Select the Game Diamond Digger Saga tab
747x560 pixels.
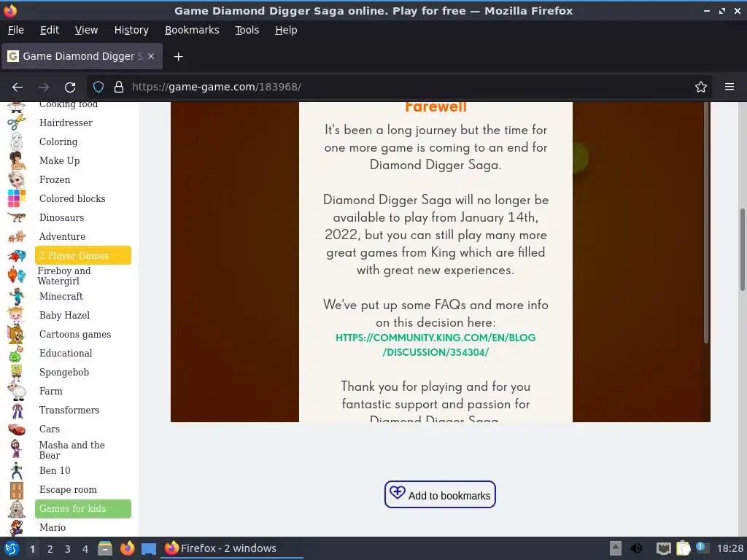click(82, 56)
